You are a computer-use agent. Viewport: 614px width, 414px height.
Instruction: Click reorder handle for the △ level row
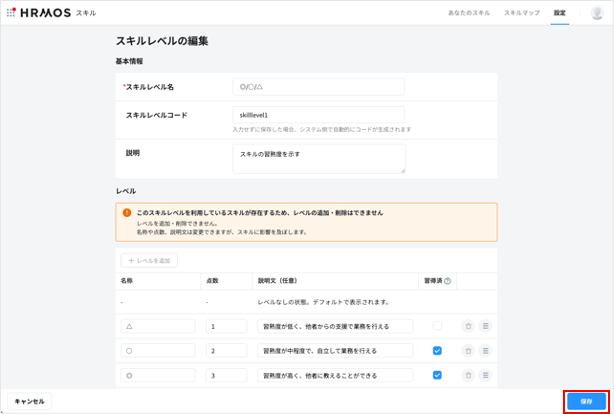(x=485, y=326)
